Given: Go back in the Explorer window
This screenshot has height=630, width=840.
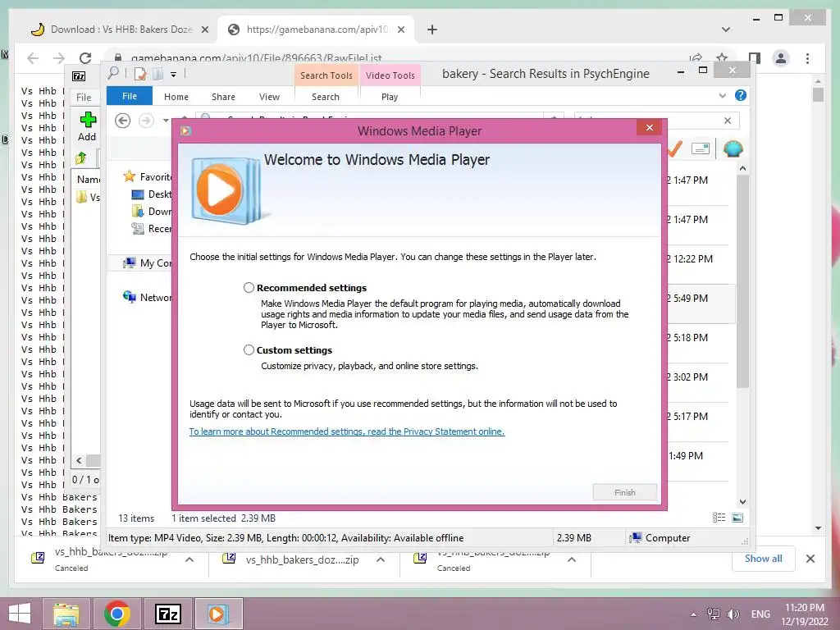Looking at the screenshot, I should point(123,121).
